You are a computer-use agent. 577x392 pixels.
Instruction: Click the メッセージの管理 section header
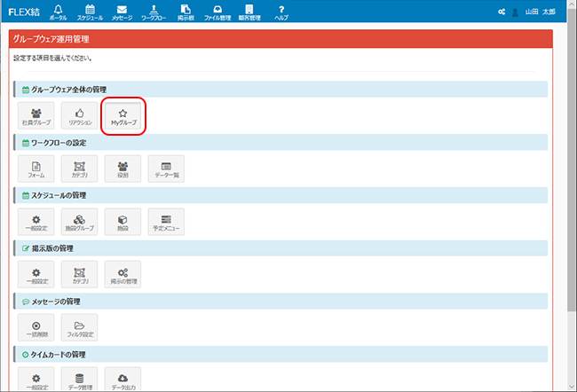281,302
